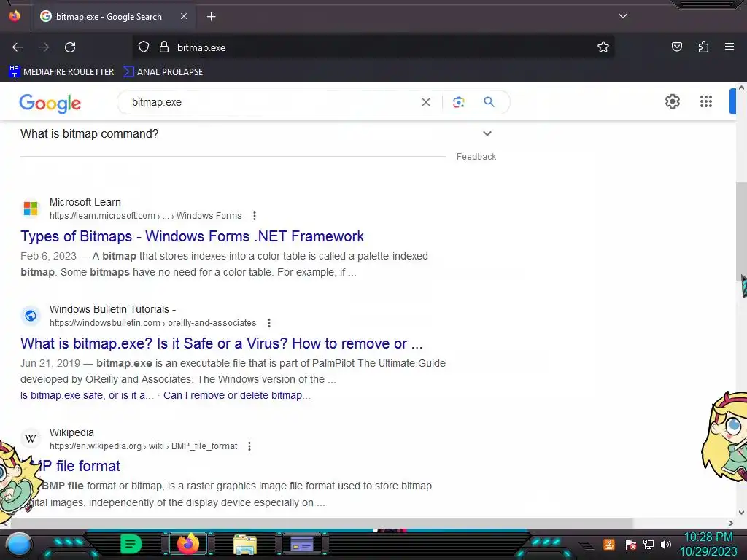Close the bitmap.exe Google Search tab
The height and width of the screenshot is (560, 747).
[x=183, y=16]
